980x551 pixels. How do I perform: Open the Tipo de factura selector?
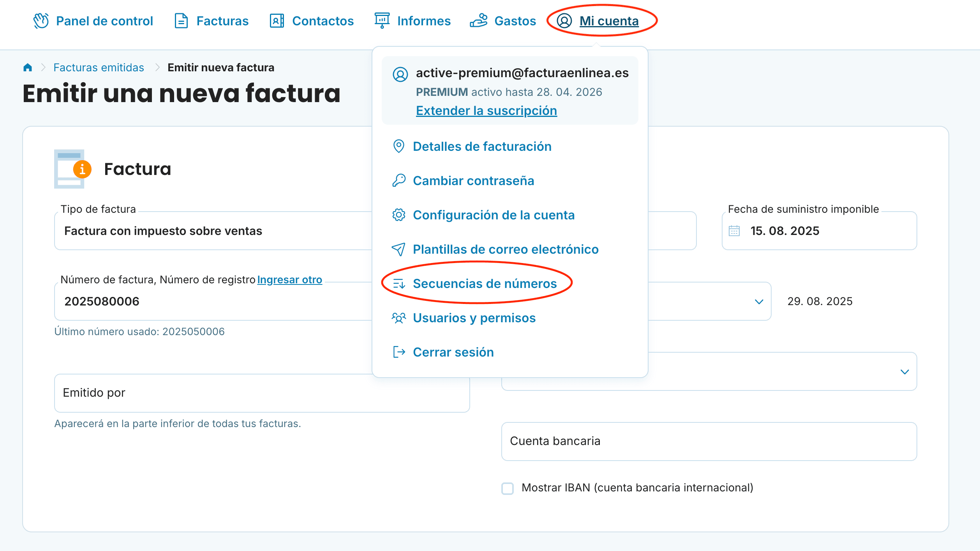pyautogui.click(x=213, y=231)
